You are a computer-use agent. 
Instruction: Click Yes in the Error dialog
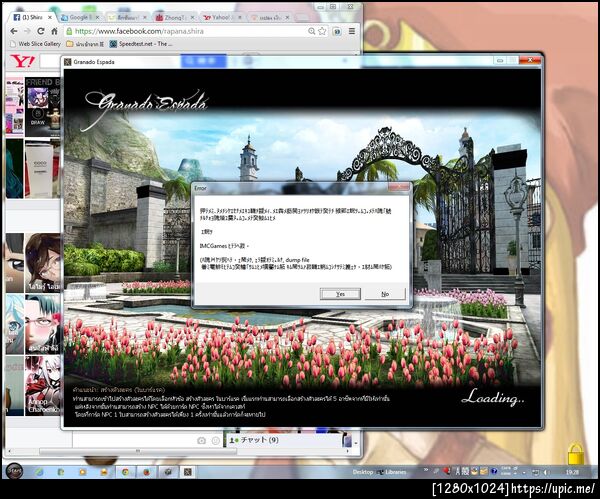click(x=340, y=294)
